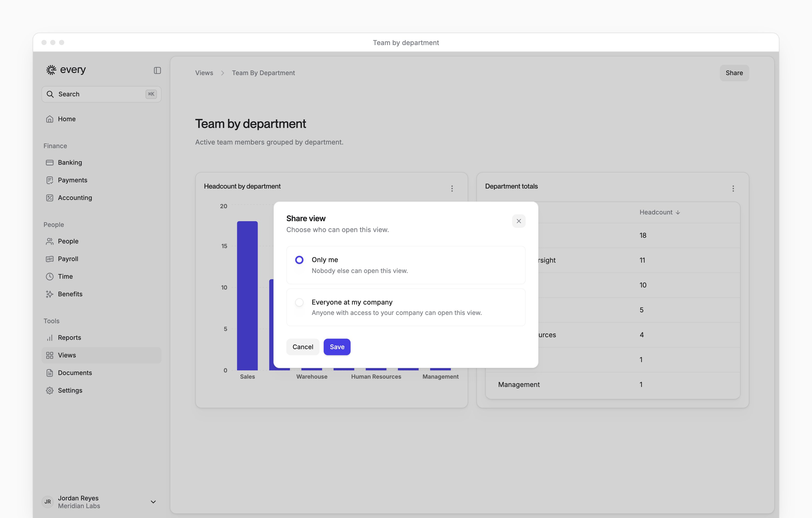Expand Jordan Reyes account menu chevron
Screen dimensions: 812x518
pos(153,502)
